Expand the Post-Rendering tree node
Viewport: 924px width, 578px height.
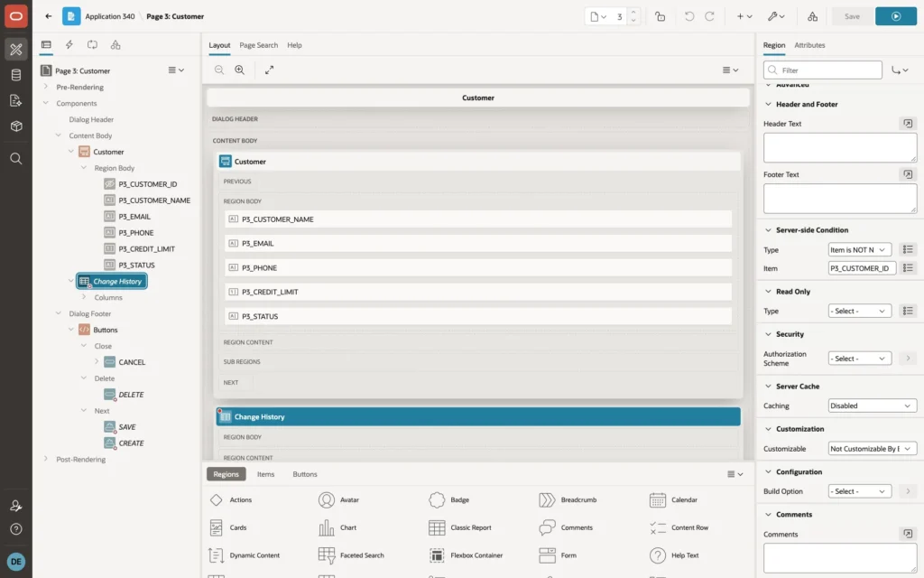click(x=46, y=459)
